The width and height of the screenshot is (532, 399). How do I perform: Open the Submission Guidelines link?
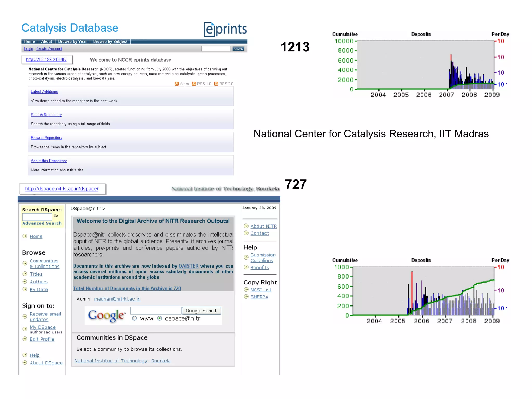pyautogui.click(x=263, y=258)
